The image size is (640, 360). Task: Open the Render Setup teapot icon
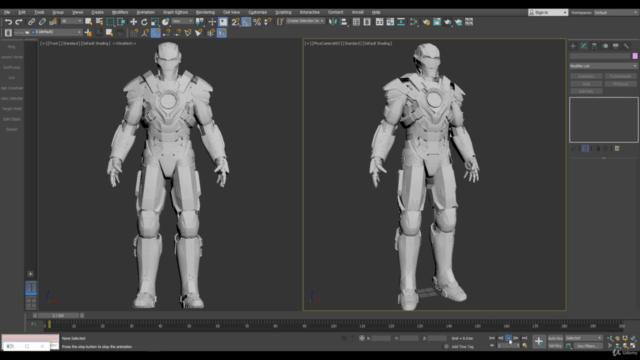pos(426,22)
